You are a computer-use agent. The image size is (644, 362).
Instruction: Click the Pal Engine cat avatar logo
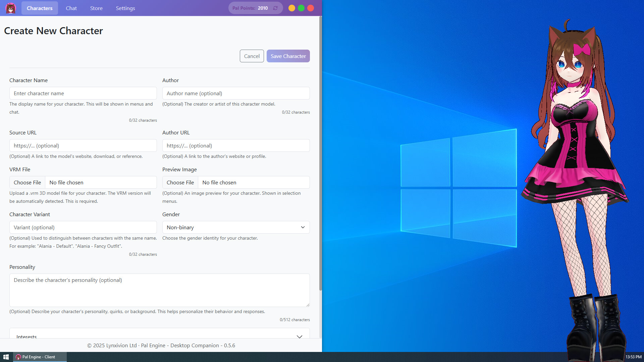[x=11, y=8]
